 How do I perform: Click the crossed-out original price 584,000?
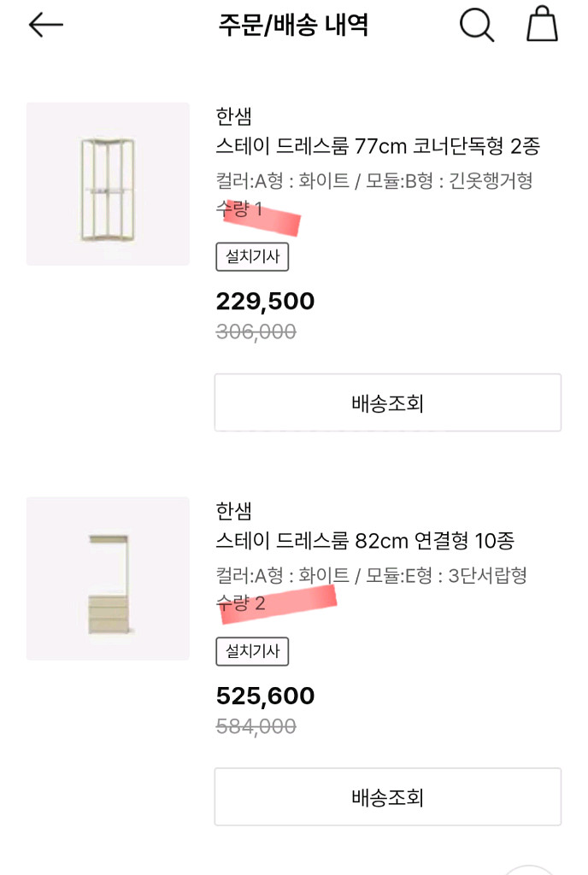pyautogui.click(x=256, y=727)
